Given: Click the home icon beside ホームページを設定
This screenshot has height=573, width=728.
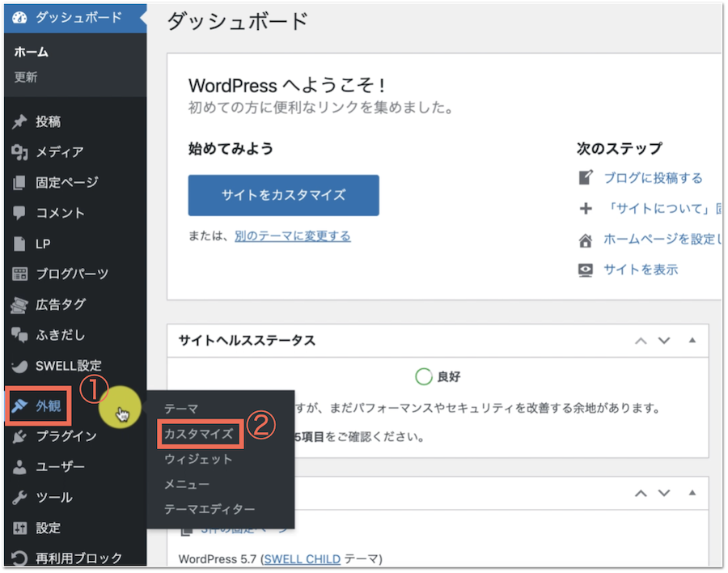Looking at the screenshot, I should click(x=586, y=240).
